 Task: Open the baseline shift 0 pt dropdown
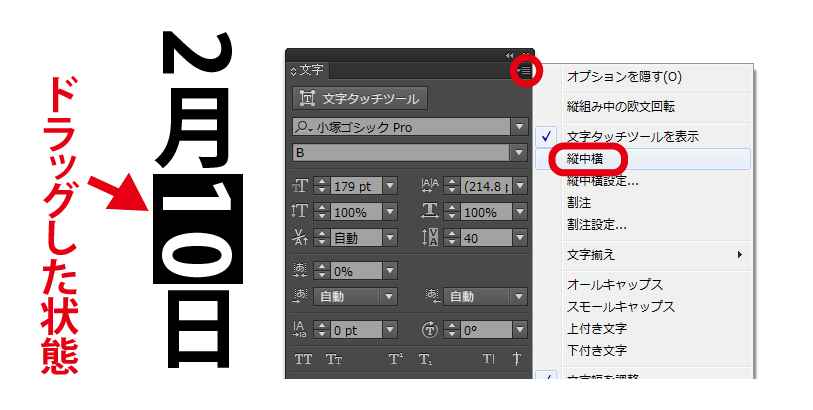(x=390, y=329)
